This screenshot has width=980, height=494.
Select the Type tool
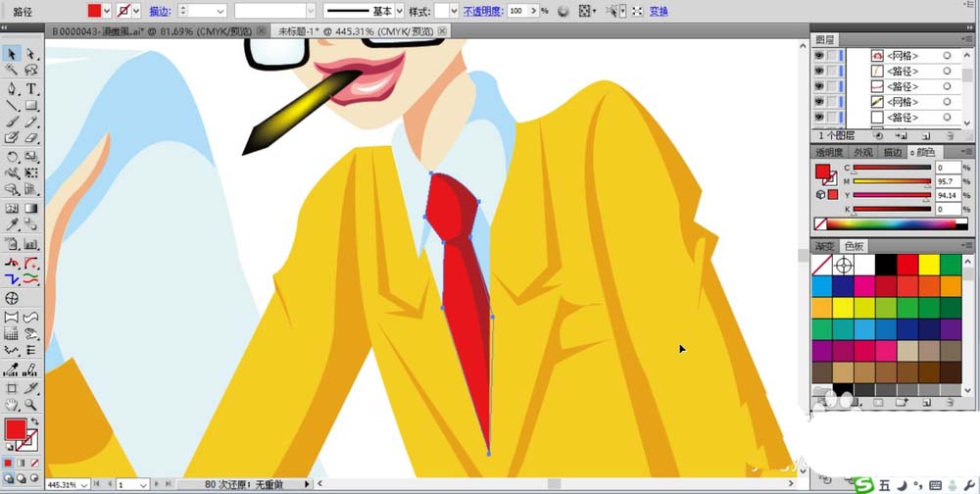[30, 89]
